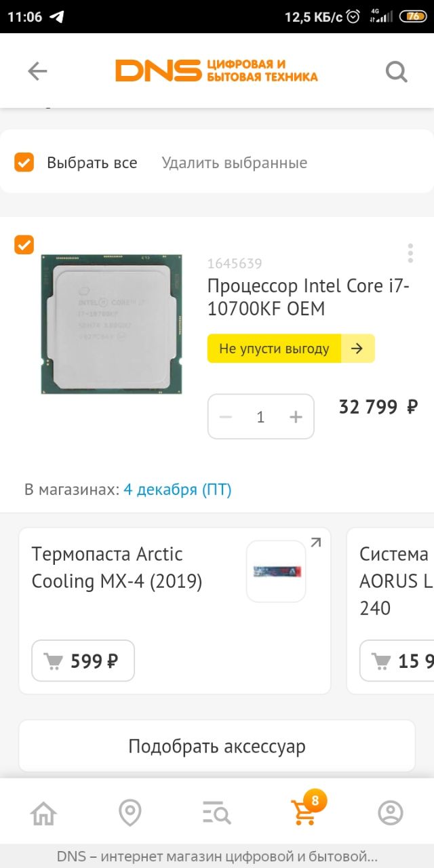Open store locations pin icon
The height and width of the screenshot is (868, 434).
click(x=130, y=812)
